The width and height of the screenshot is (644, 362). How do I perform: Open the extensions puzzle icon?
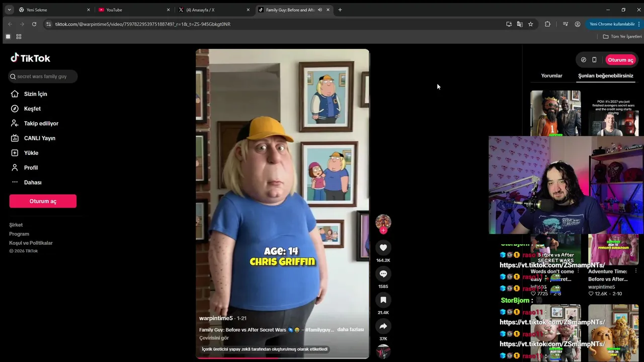point(547,24)
